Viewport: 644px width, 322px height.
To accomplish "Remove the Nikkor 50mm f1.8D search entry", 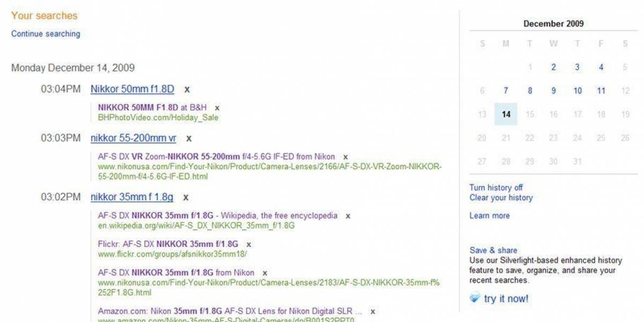I will pyautogui.click(x=187, y=90).
